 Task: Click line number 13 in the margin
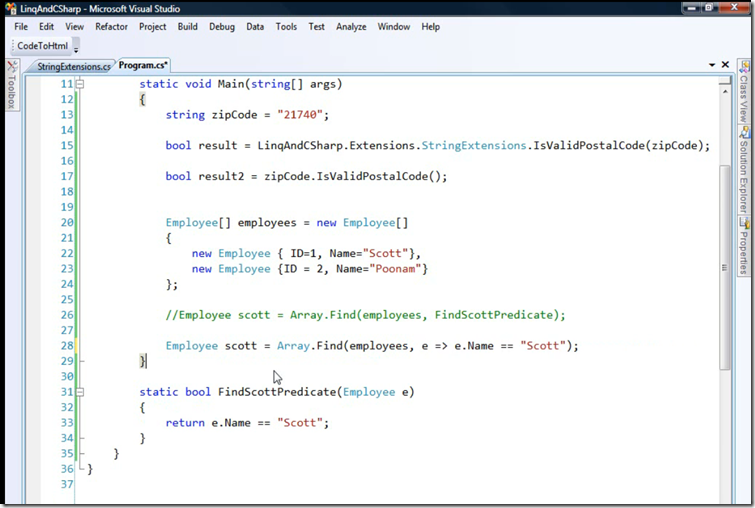pos(66,115)
